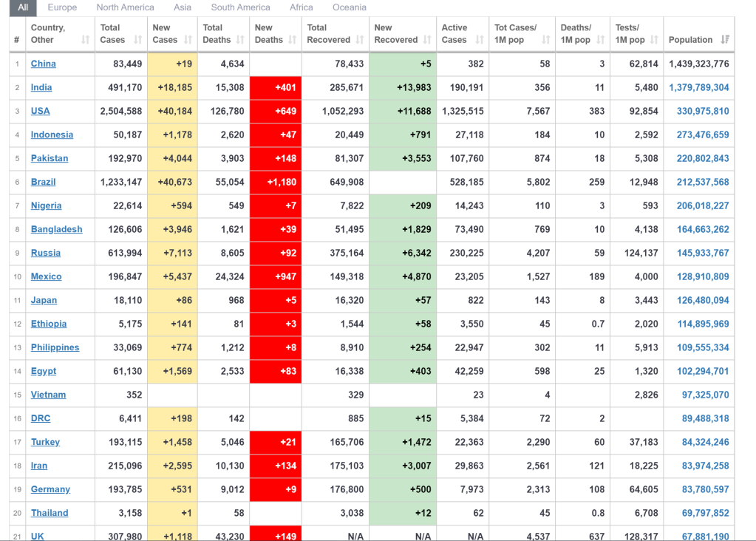This screenshot has height=541, width=756.
Task: Click the Germany country link
Action: point(50,489)
